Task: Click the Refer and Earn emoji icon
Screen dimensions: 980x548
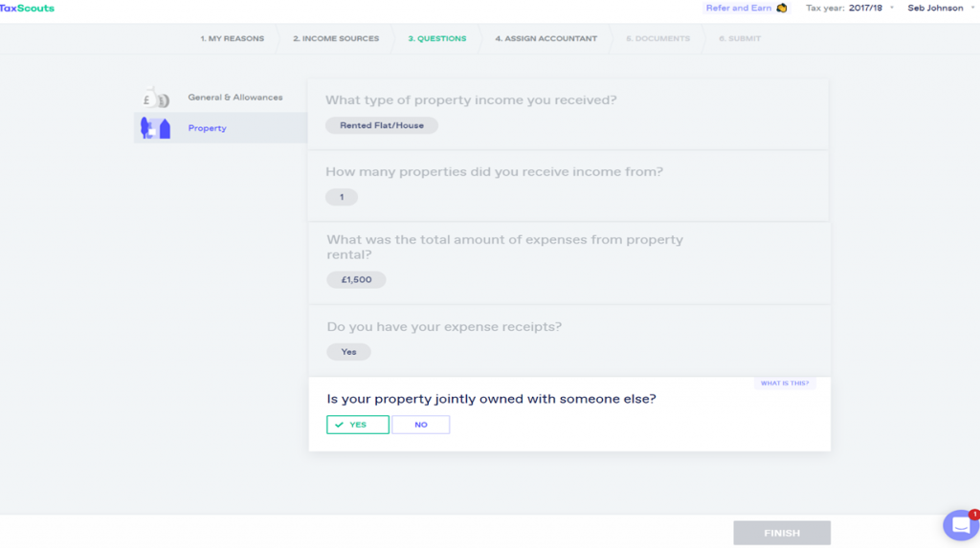Action: coord(781,8)
